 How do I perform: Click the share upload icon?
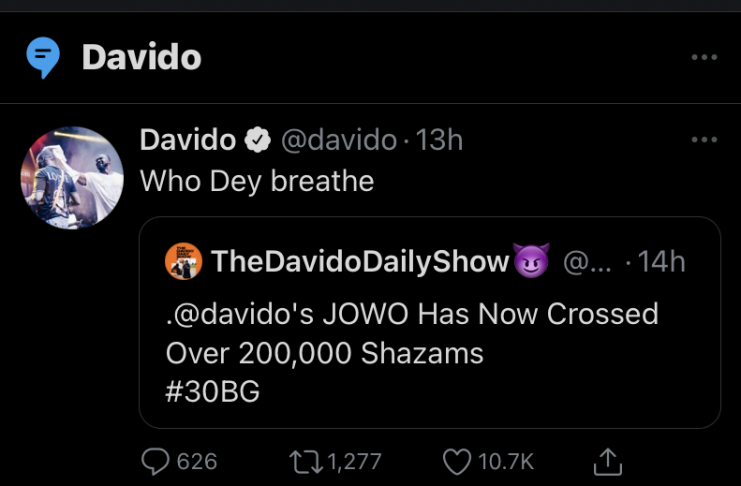[607, 461]
